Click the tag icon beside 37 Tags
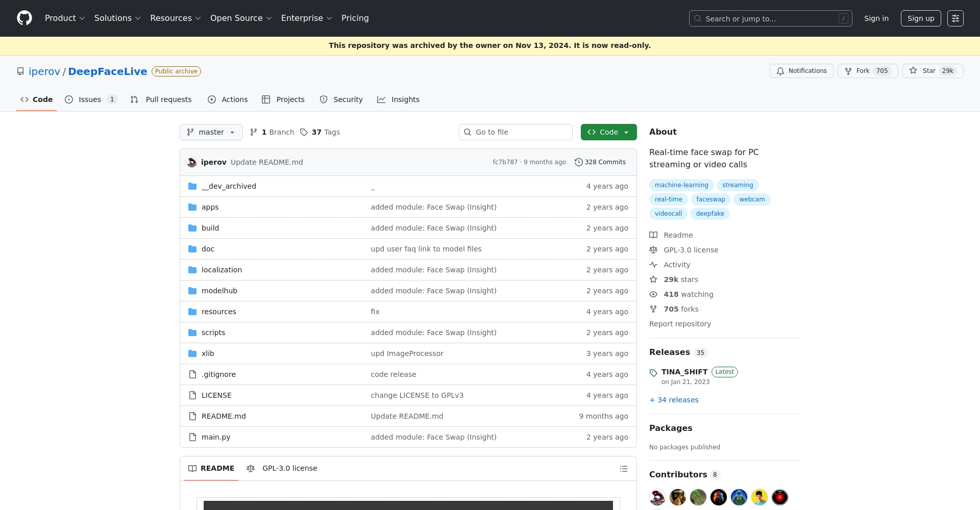The image size is (980, 510). [304, 132]
